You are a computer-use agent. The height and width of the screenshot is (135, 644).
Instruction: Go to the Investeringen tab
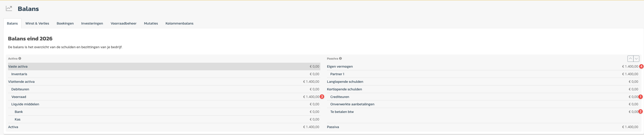(x=92, y=23)
